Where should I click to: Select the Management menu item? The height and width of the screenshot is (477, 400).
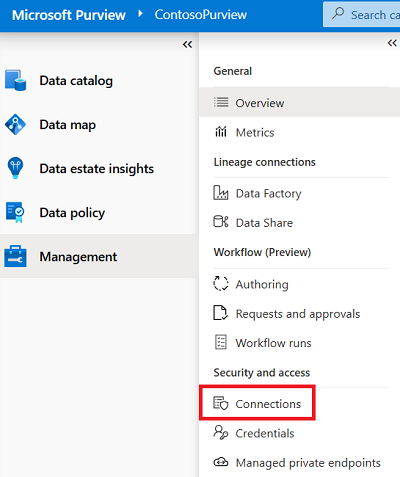coord(99,256)
